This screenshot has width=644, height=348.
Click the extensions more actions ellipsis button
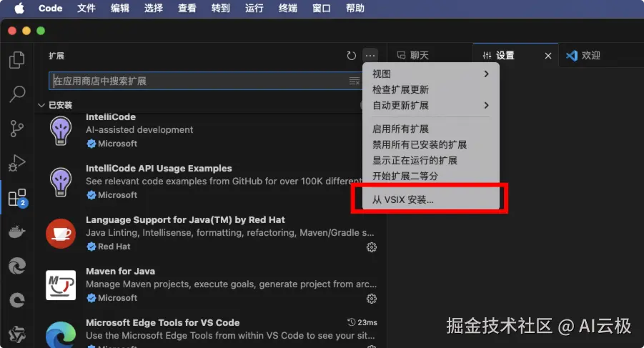370,56
